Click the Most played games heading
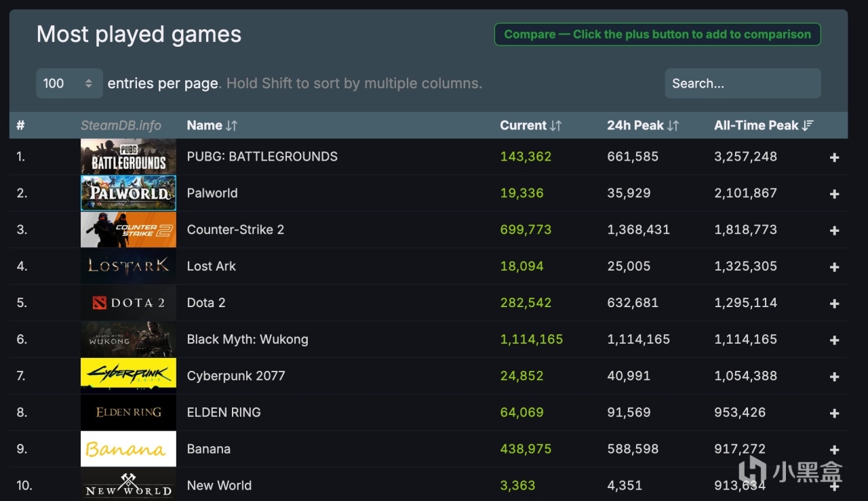 (139, 34)
